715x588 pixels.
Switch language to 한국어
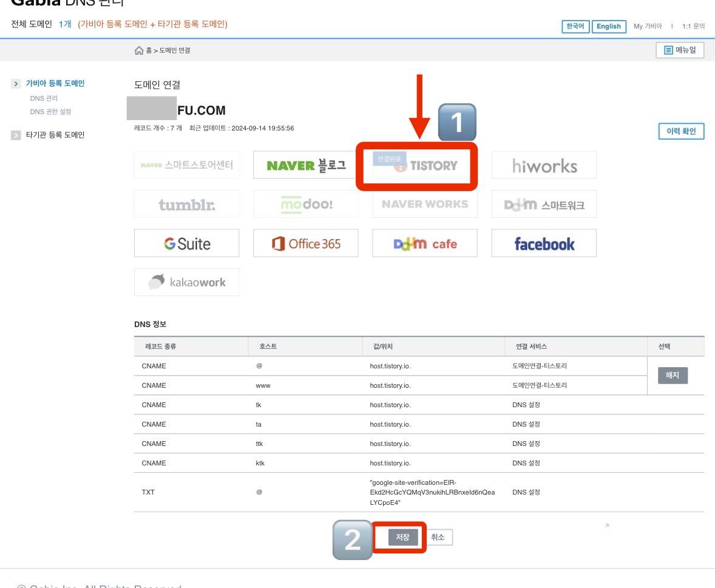click(x=575, y=27)
